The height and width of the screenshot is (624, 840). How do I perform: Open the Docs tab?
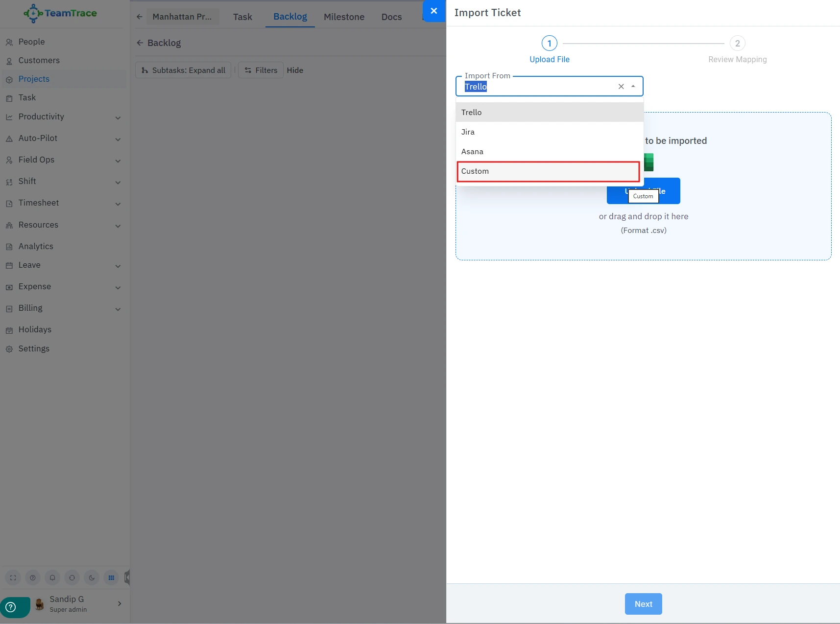[x=391, y=17]
